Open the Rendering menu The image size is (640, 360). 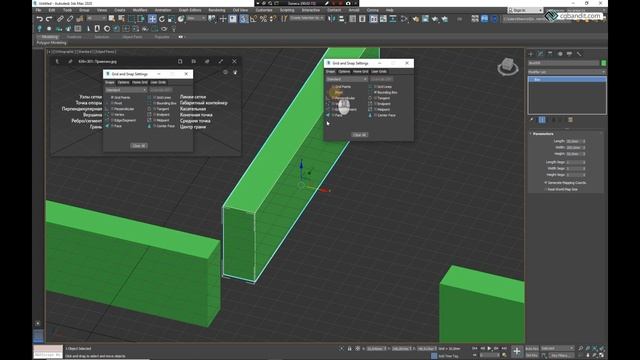tap(217, 10)
